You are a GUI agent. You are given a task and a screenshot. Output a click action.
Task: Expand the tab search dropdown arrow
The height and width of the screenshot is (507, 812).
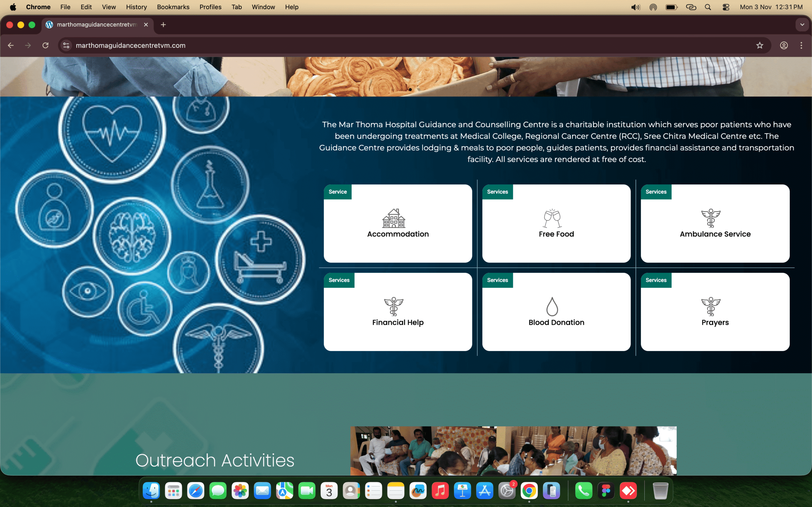point(802,24)
